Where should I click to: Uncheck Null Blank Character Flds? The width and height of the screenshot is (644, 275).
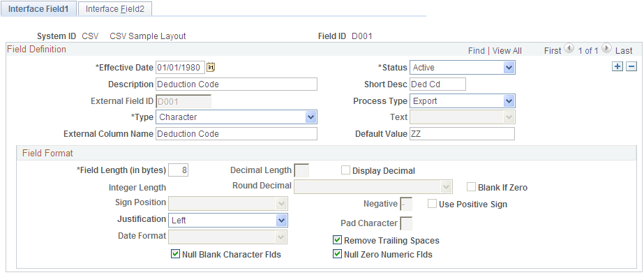click(175, 254)
